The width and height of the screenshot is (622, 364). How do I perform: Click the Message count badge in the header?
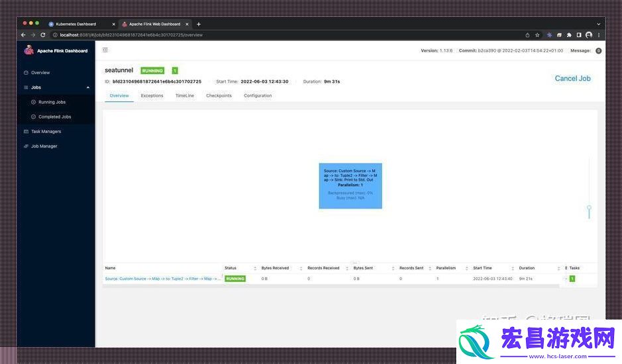[598, 51]
